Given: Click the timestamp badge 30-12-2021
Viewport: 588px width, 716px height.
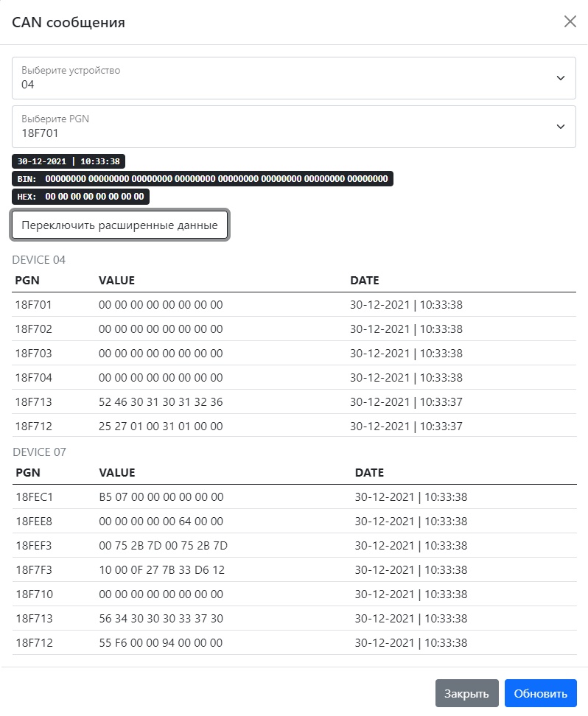Looking at the screenshot, I should click(69, 161).
